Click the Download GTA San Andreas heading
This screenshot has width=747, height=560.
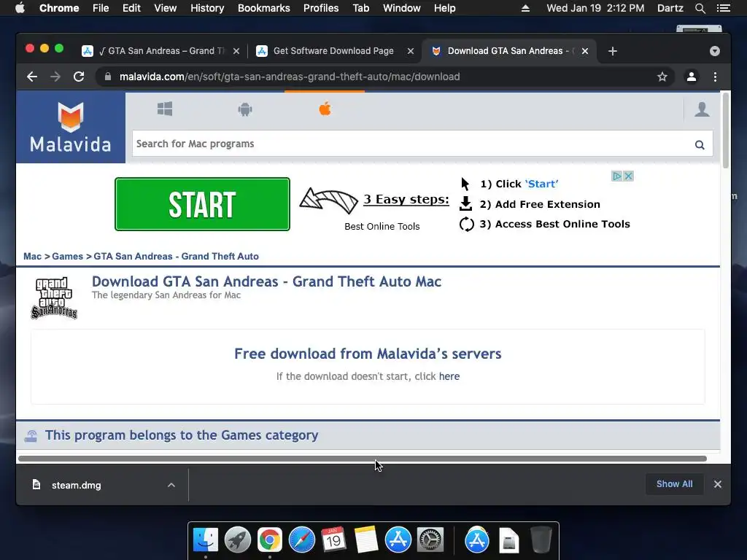(266, 282)
